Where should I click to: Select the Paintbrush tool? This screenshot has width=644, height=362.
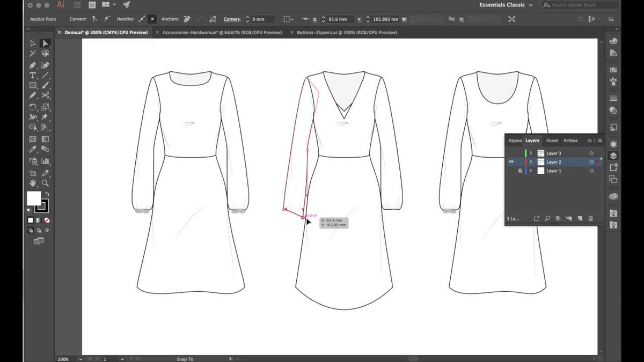click(46, 85)
